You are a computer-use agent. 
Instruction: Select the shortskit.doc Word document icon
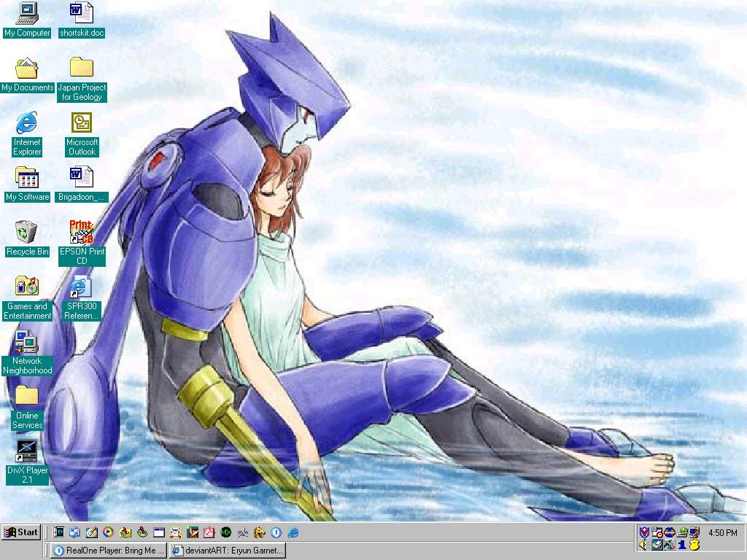82,20
